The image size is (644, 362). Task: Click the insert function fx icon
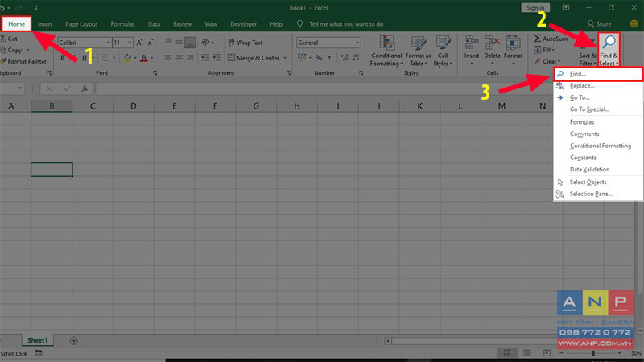(x=85, y=88)
